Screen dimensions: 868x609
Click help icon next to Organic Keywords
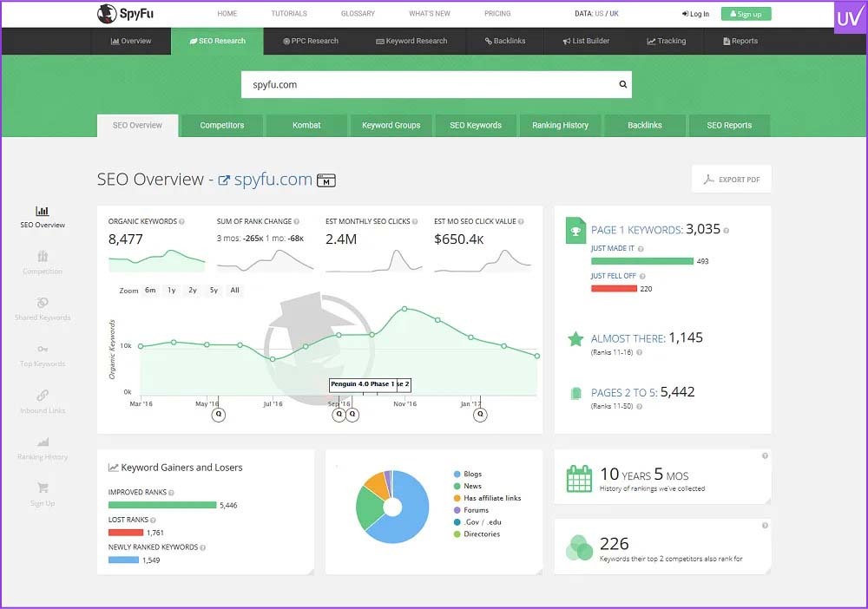click(182, 222)
